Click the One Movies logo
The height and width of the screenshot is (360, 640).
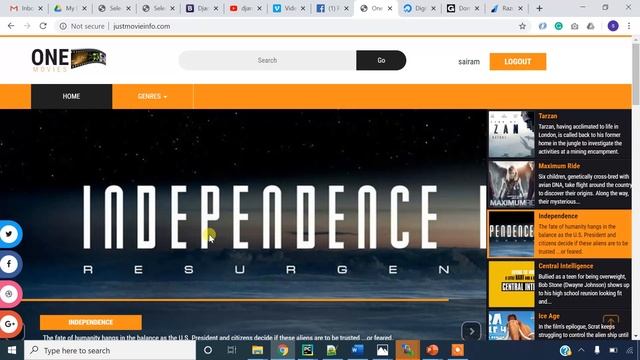69,60
